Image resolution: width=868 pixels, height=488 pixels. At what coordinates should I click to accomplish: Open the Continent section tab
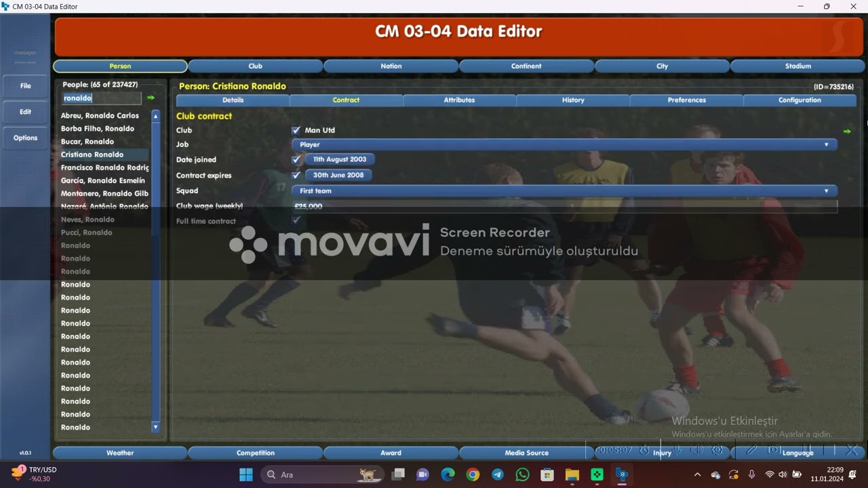526,66
